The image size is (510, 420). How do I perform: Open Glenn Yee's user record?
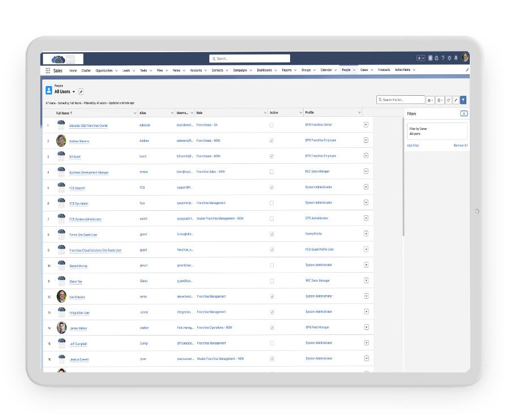click(x=76, y=281)
